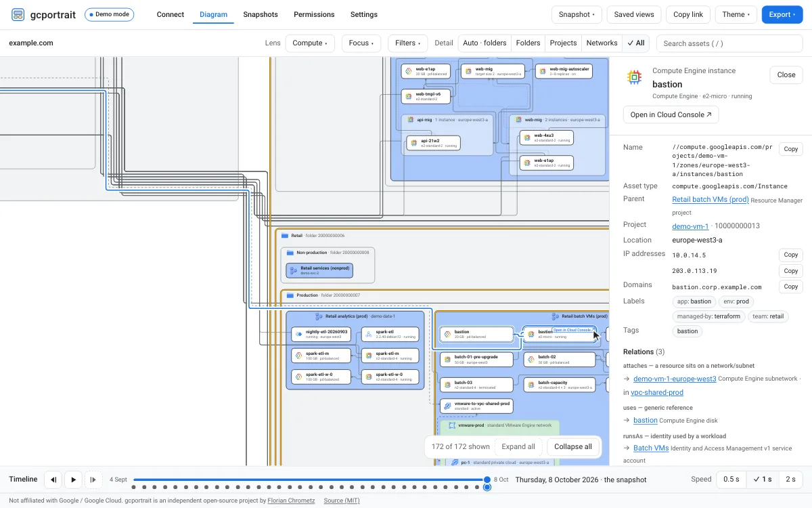Click the Retail analytics (prod) project icon
Image resolution: width=812 pixels, height=508 pixels.
click(x=319, y=316)
